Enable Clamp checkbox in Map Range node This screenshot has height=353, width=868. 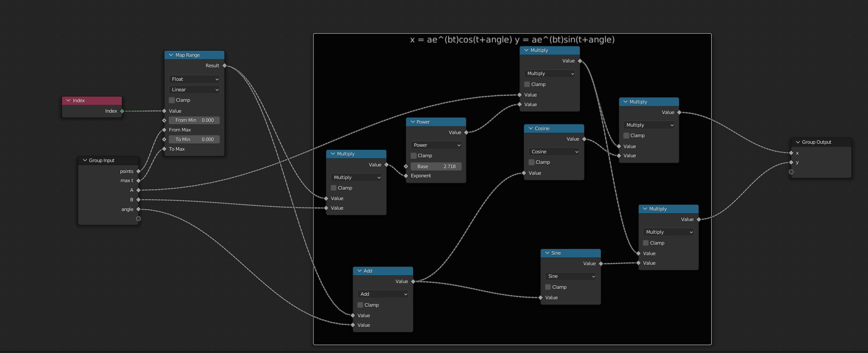(x=172, y=100)
